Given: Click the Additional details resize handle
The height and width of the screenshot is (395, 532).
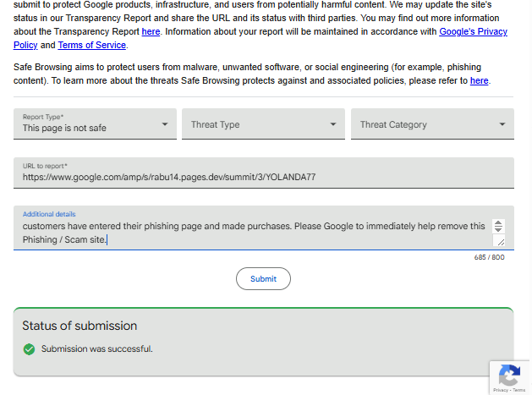Looking at the screenshot, I should (500, 242).
